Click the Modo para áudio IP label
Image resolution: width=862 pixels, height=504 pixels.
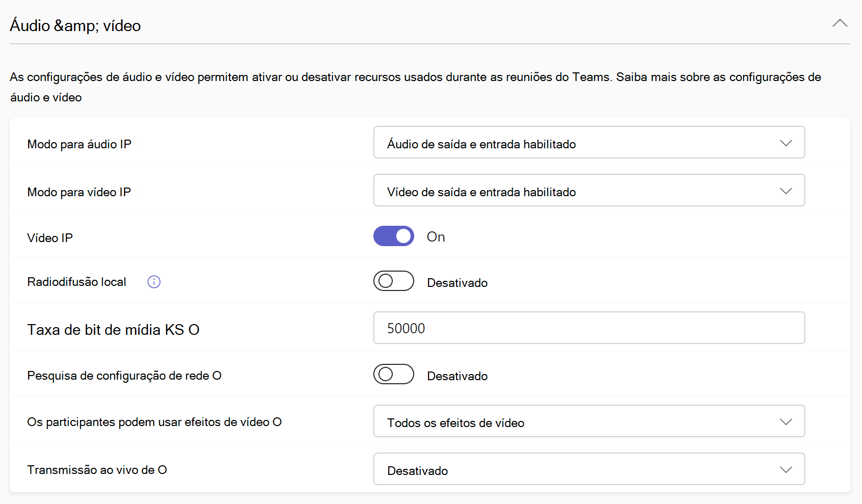click(79, 144)
